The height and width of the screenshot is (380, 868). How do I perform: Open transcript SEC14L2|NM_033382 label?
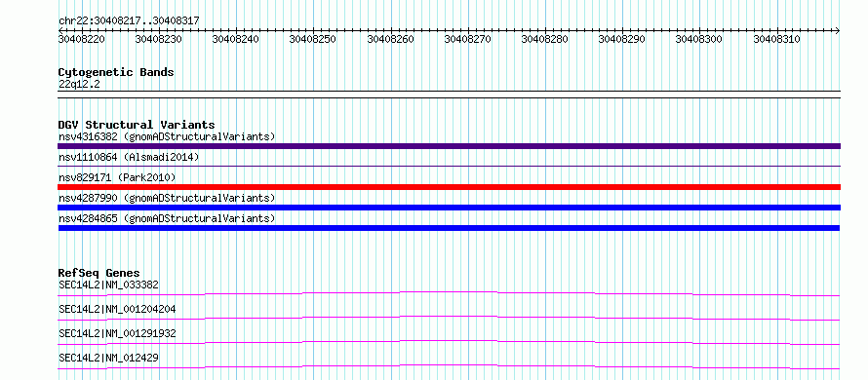[x=108, y=285]
